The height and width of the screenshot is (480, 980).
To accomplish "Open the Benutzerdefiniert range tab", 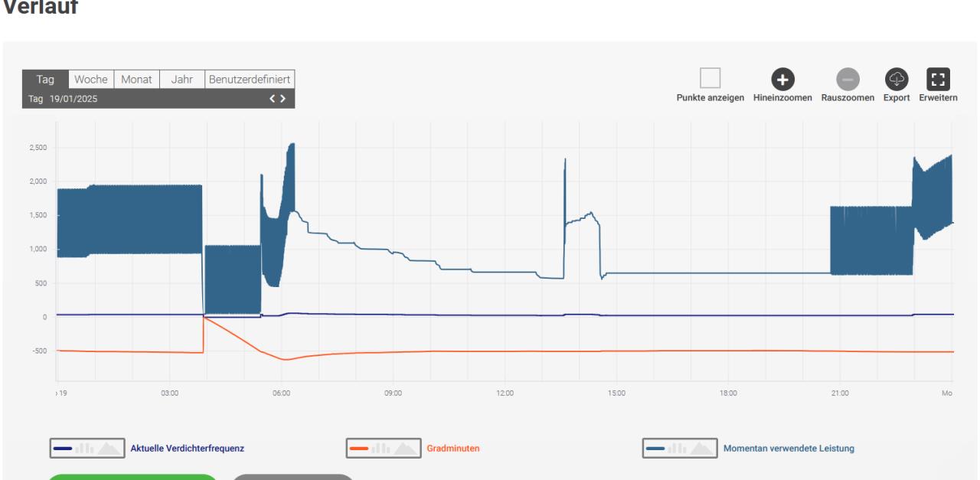I will (x=250, y=80).
